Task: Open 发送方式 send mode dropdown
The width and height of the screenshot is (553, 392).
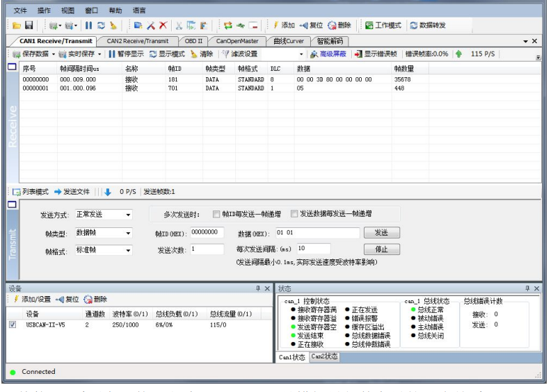Action: click(128, 215)
